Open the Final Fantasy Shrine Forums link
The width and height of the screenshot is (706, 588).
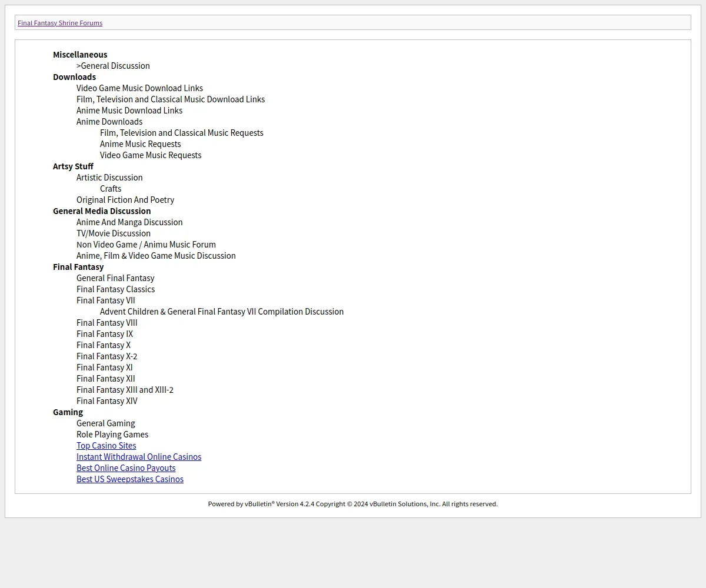pos(60,23)
